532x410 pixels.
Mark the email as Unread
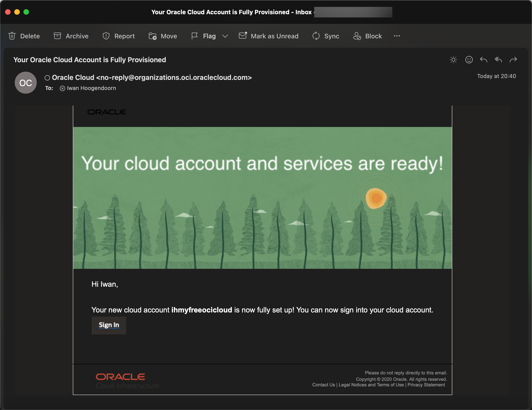[269, 36]
